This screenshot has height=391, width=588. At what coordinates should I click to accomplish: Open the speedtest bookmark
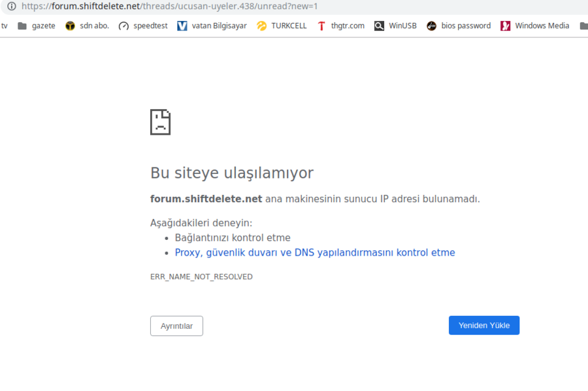pyautogui.click(x=143, y=25)
